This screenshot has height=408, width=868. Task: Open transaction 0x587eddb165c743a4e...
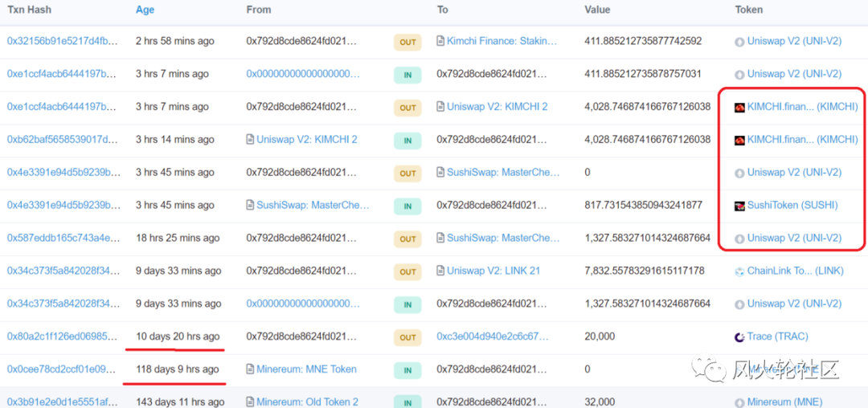coord(63,238)
